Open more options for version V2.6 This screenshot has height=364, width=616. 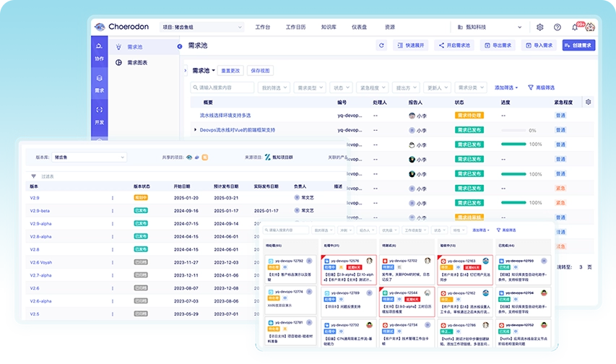113,288
